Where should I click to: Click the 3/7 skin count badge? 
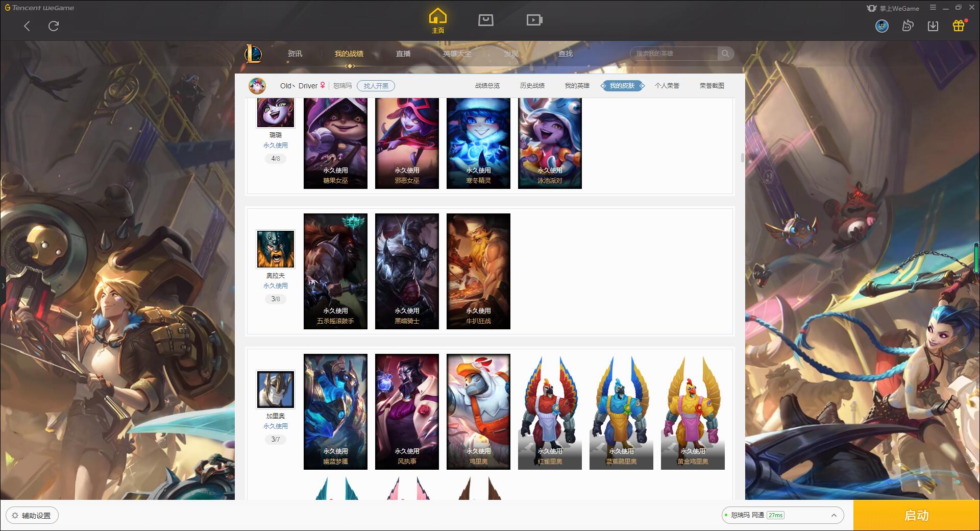pos(276,440)
